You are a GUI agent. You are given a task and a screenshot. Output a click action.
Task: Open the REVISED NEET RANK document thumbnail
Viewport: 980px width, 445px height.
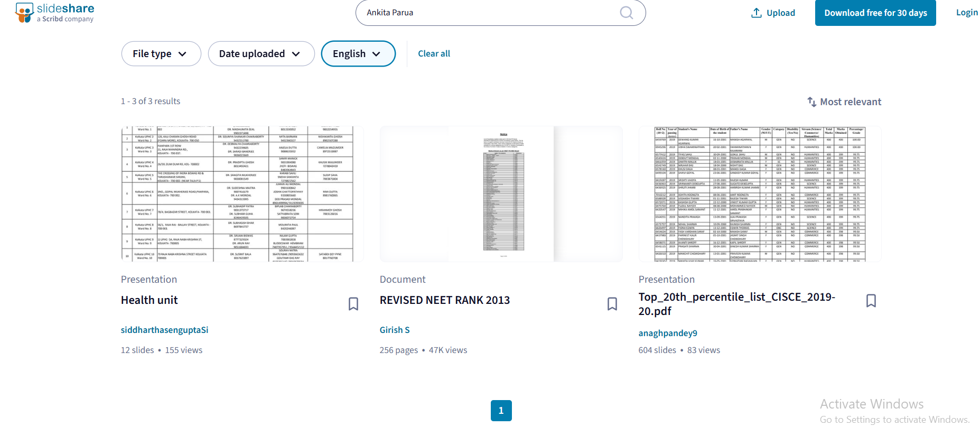501,194
